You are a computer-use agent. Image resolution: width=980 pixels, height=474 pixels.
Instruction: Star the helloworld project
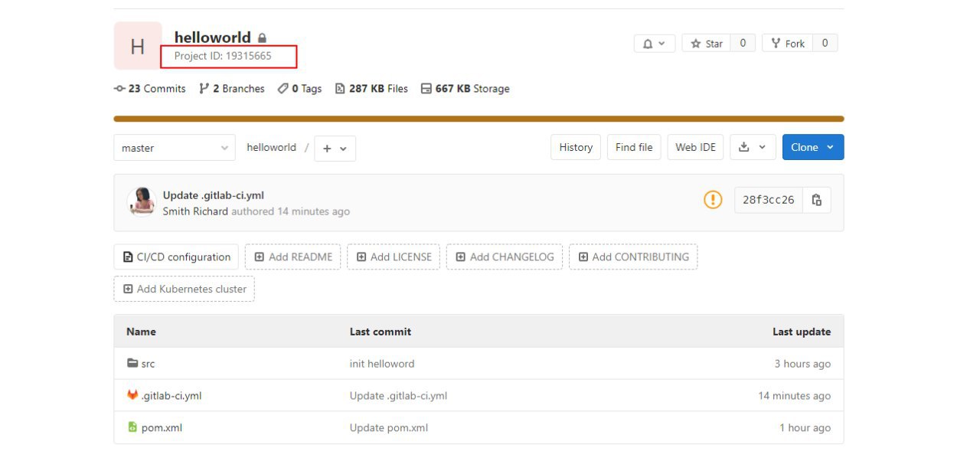(x=706, y=44)
